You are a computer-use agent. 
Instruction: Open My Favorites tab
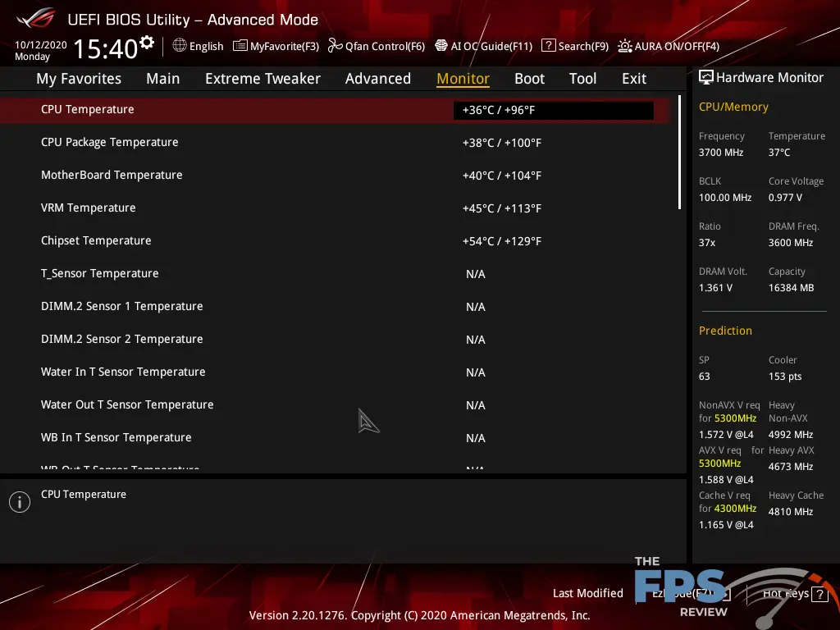[79, 79]
